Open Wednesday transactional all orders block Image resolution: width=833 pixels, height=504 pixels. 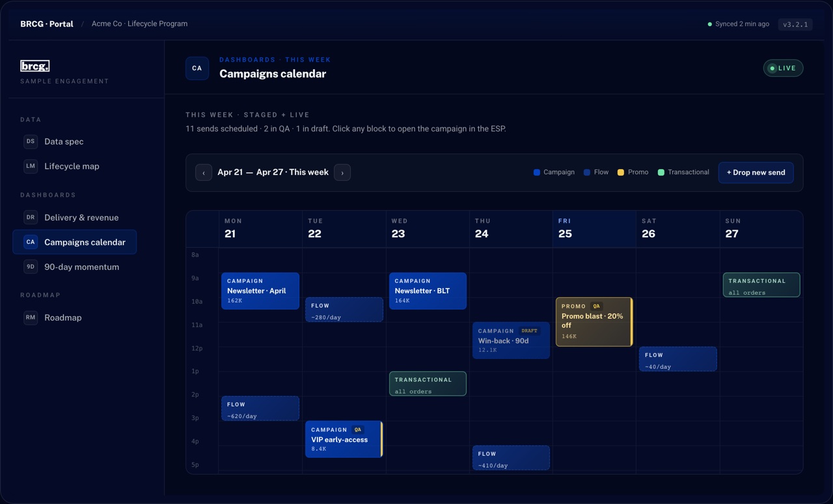[x=428, y=384]
